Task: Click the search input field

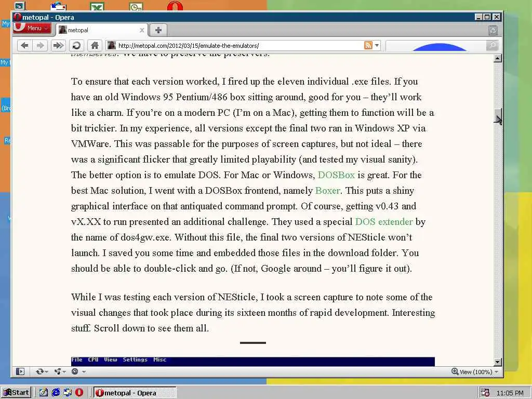Action: pyautogui.click(x=436, y=46)
